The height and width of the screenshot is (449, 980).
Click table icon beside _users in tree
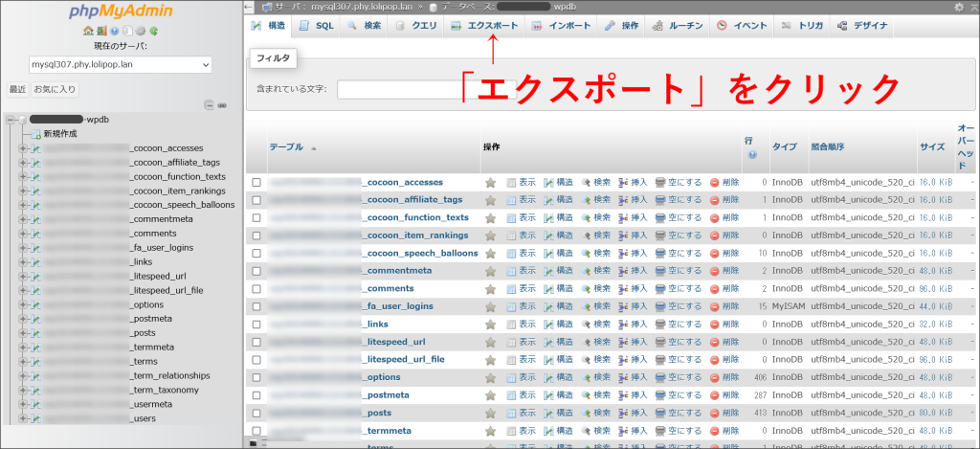[x=36, y=418]
